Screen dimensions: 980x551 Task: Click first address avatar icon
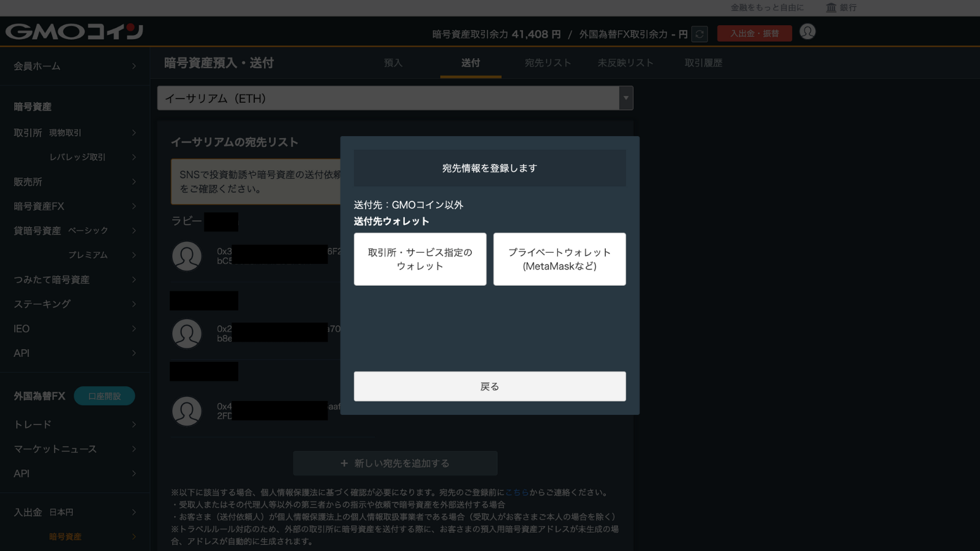tap(187, 256)
